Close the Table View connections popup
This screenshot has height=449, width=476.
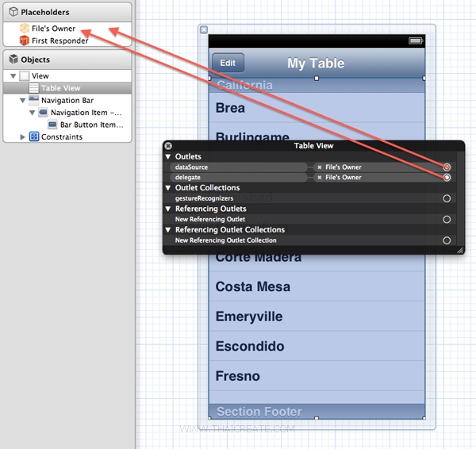click(168, 146)
